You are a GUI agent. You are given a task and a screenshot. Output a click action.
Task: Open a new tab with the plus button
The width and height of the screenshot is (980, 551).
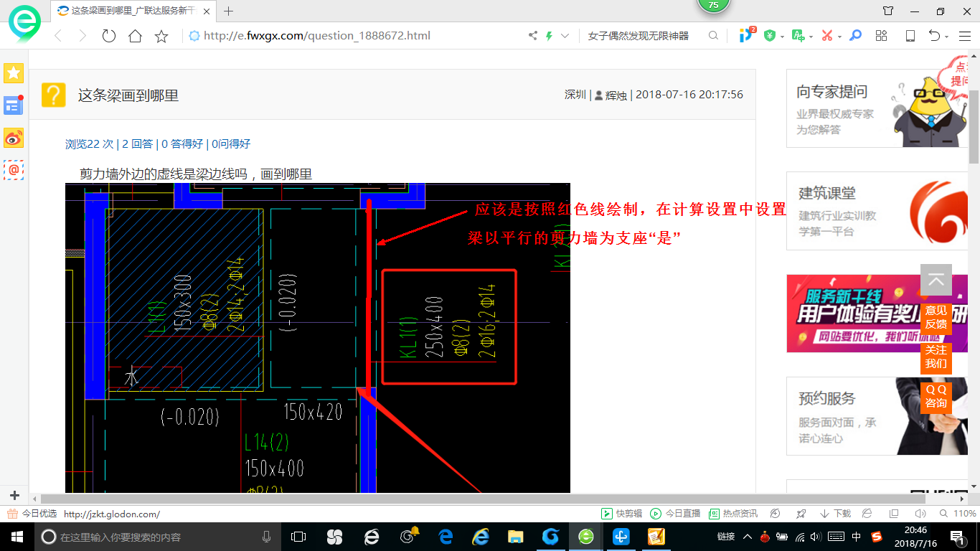coord(229,11)
